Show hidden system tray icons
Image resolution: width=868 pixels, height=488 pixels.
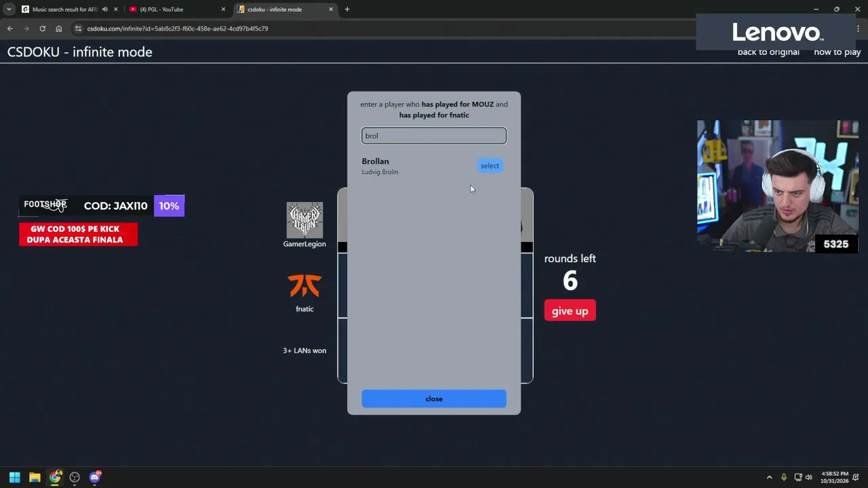pyautogui.click(x=769, y=477)
